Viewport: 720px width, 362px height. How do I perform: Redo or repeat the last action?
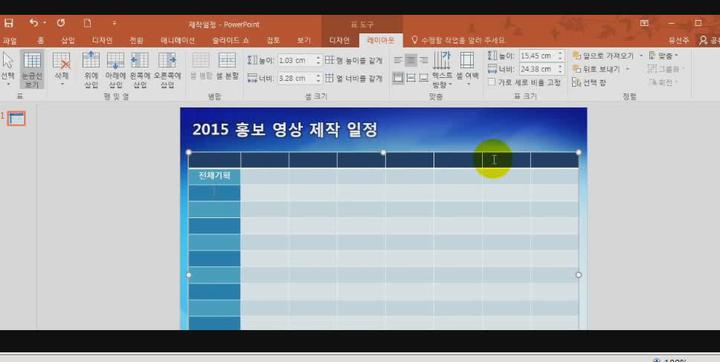pos(61,23)
